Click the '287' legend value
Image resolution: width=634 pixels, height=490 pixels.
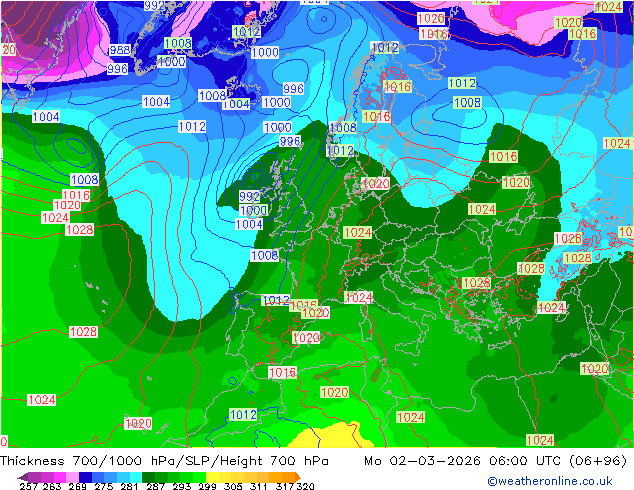point(155,486)
